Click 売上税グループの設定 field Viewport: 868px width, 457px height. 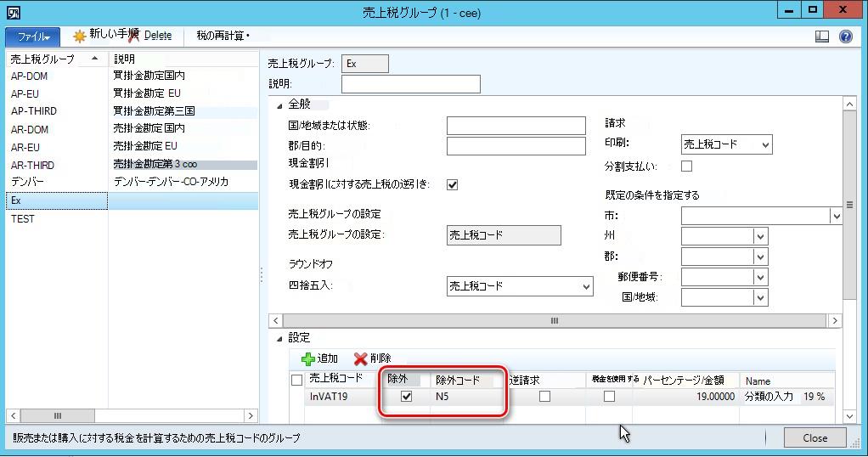(504, 234)
